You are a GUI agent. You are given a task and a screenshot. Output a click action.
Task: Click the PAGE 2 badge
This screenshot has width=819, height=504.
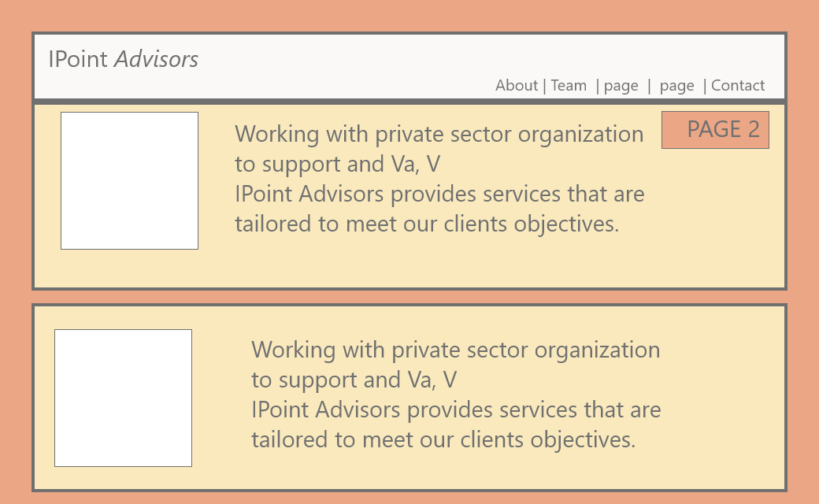click(x=715, y=129)
